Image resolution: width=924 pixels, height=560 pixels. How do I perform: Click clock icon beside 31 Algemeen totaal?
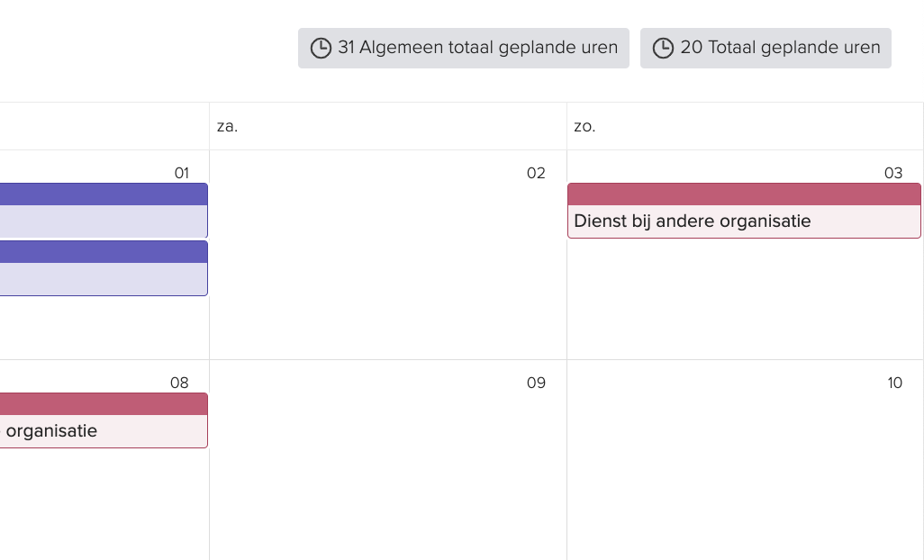click(321, 49)
